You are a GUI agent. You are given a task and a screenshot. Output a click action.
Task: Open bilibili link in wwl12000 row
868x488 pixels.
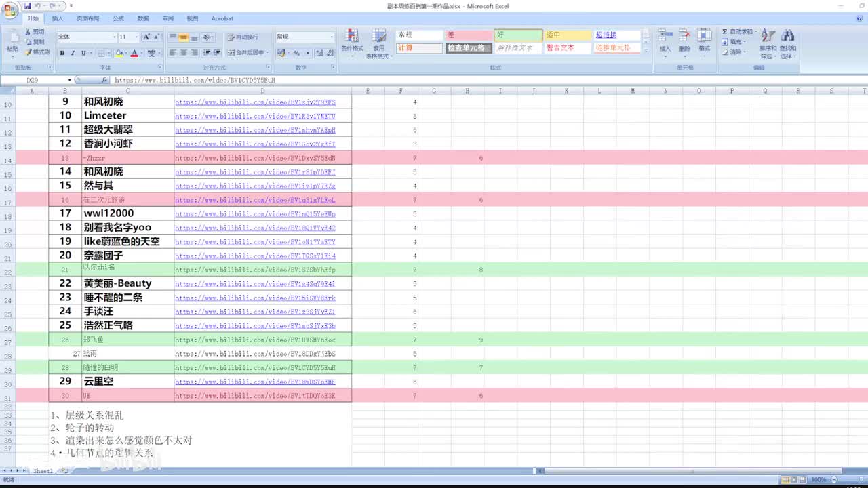[255, 214]
